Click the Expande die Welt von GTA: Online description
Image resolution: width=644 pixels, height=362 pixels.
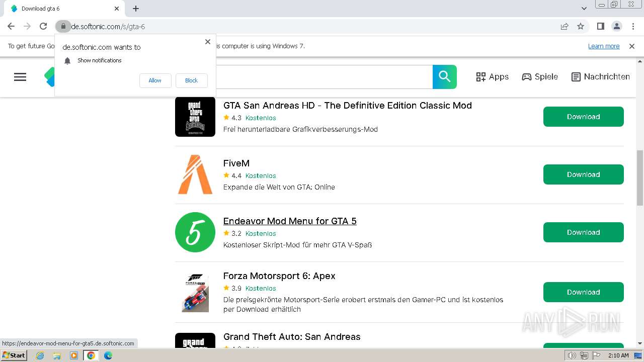click(x=279, y=187)
